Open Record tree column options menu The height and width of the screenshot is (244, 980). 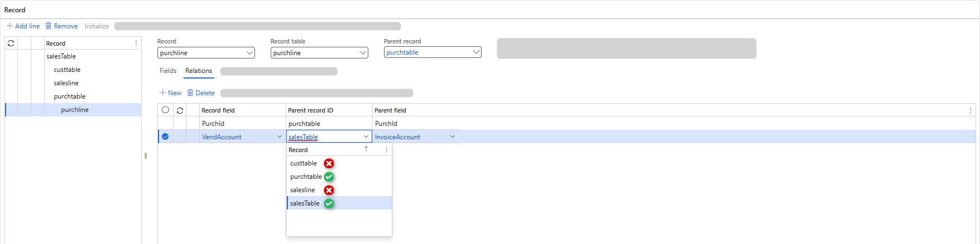(x=136, y=43)
